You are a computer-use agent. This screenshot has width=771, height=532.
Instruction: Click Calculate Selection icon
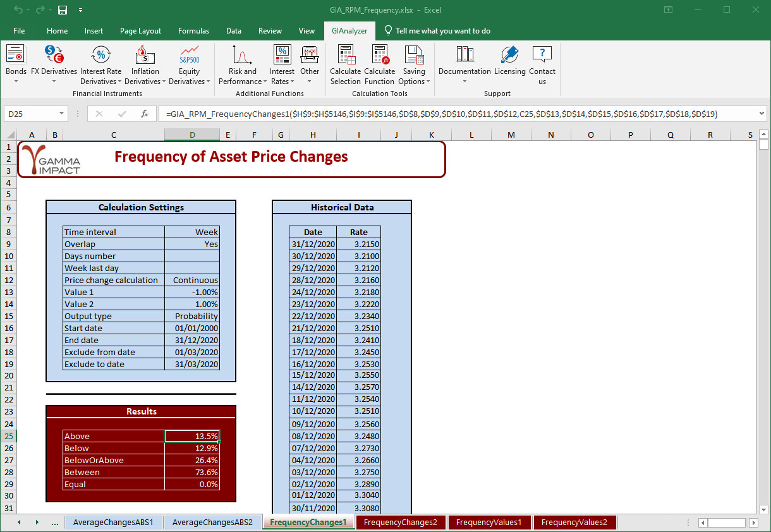[x=346, y=54]
